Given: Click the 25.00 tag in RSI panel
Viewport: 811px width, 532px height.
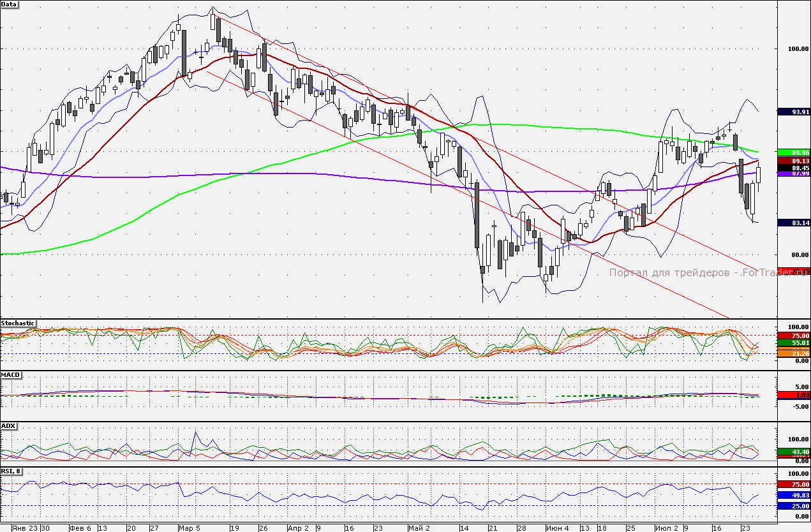Looking at the screenshot, I should pos(794,506).
